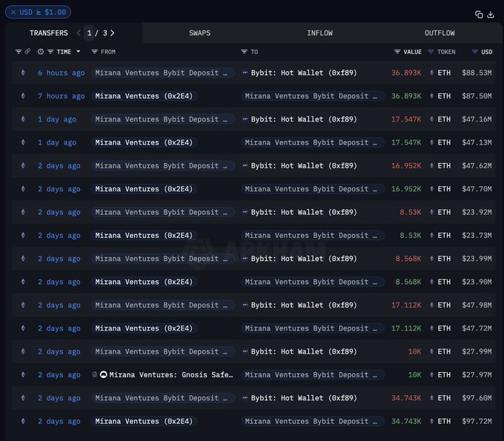Click the 17.112K red value

pyautogui.click(x=406, y=305)
